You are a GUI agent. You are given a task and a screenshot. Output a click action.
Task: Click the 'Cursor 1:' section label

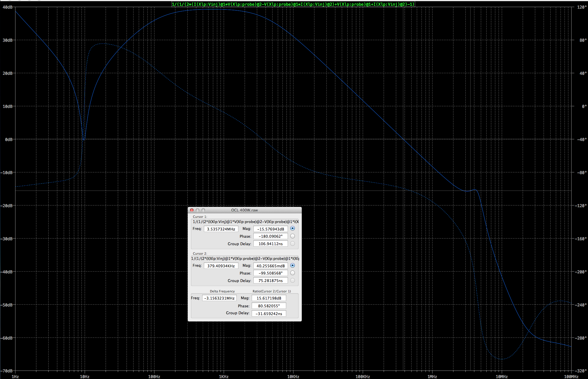click(200, 217)
